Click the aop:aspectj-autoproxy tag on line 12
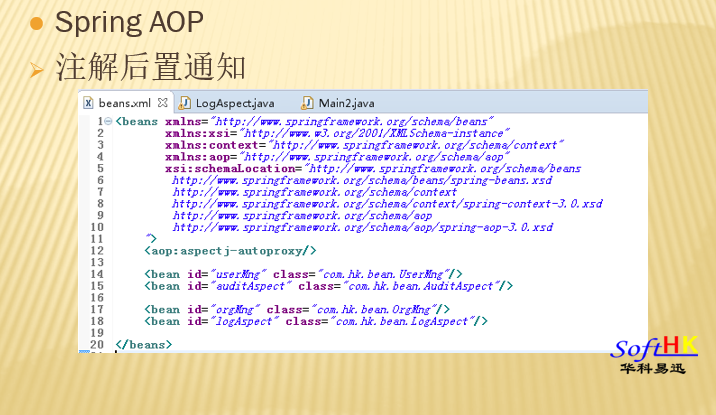 230,251
